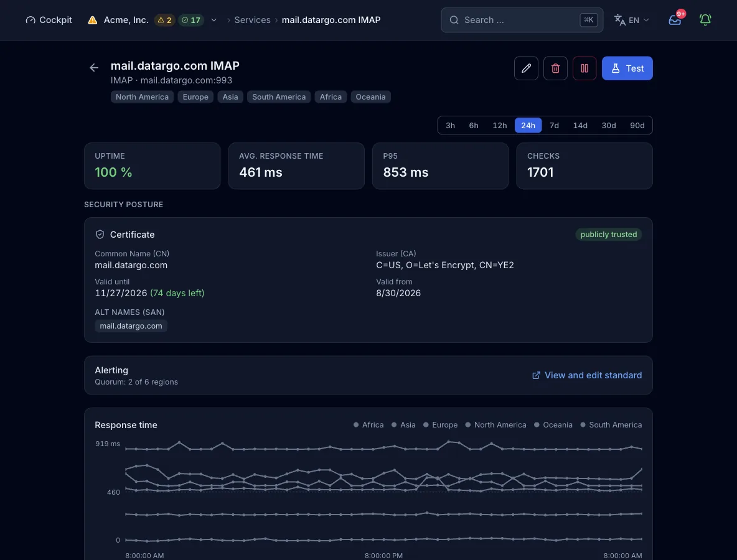
Task: Select the North America region tag
Action: tap(142, 97)
